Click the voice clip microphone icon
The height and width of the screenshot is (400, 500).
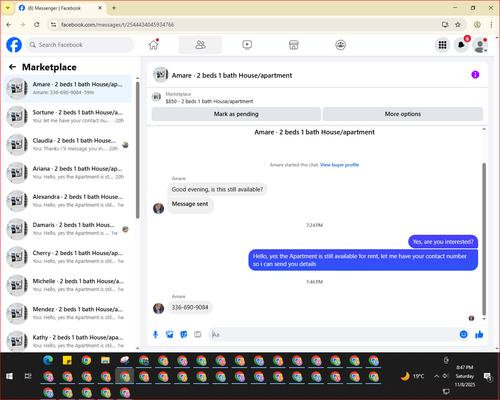click(155, 334)
